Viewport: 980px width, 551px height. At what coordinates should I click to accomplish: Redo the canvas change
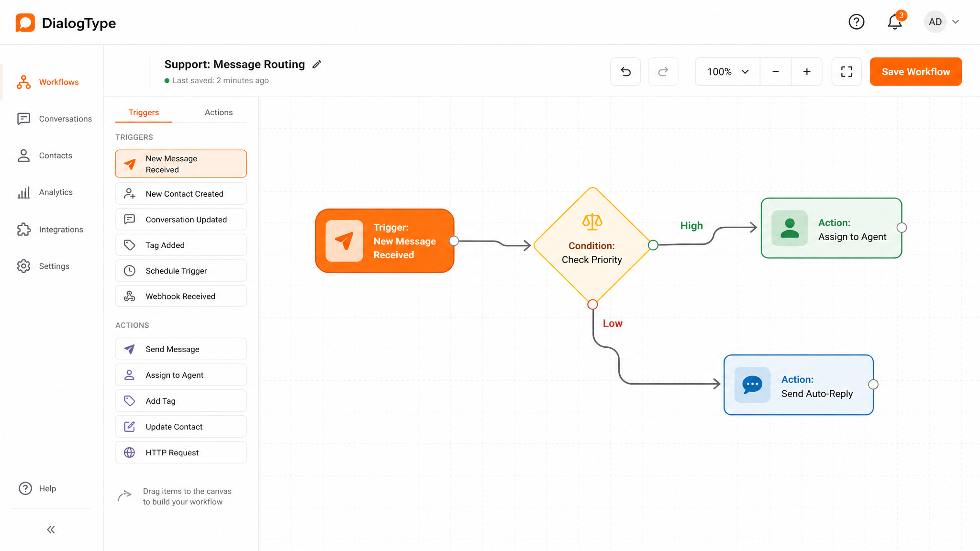tap(663, 72)
